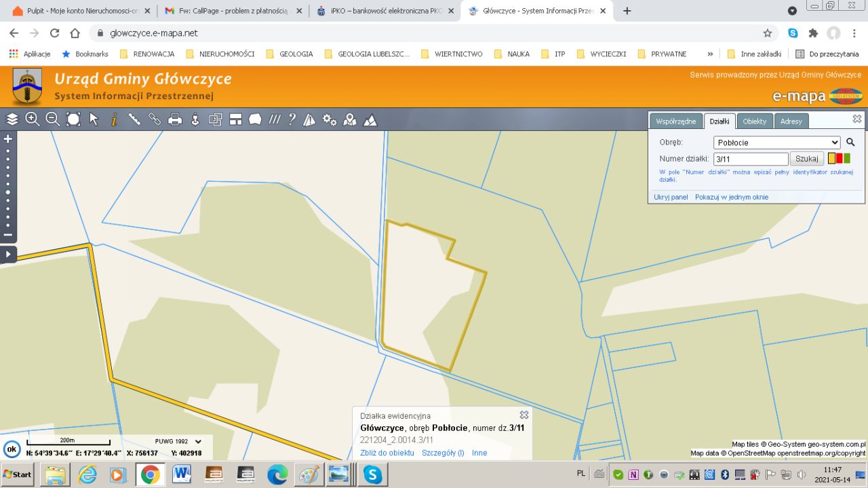Select the zoom in magnifier tool
This screenshot has width=868, height=488.
[32, 119]
